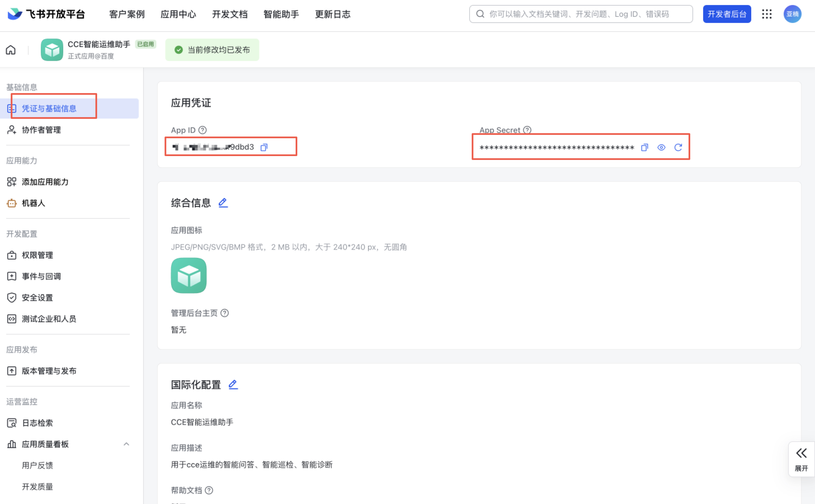This screenshot has width=815, height=504.
Task: Open the nine-dot apps grid icon
Action: click(x=767, y=14)
